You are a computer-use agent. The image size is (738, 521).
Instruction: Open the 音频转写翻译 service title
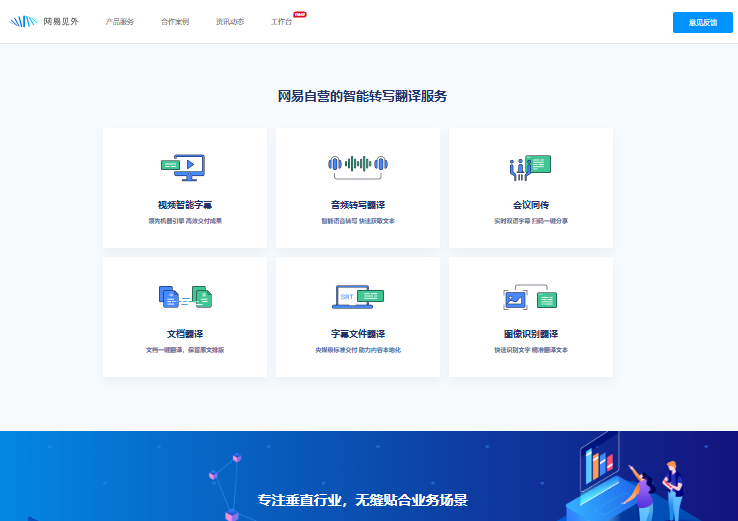click(358, 205)
